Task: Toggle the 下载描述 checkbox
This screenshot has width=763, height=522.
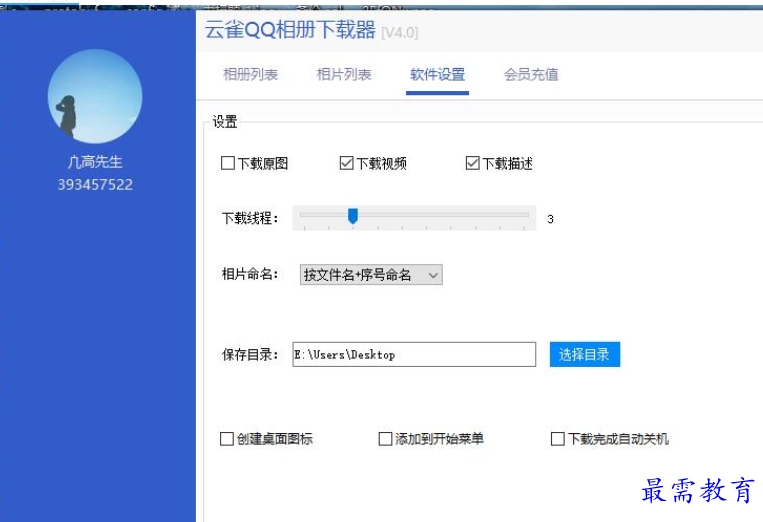Action: pyautogui.click(x=472, y=163)
